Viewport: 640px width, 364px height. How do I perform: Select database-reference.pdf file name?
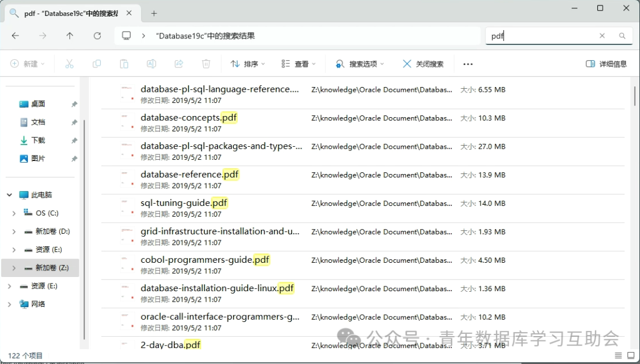click(x=190, y=175)
